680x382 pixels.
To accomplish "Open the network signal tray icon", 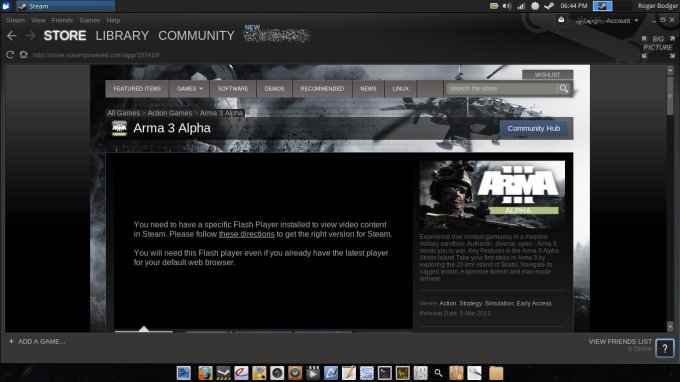I will click(x=521, y=6).
